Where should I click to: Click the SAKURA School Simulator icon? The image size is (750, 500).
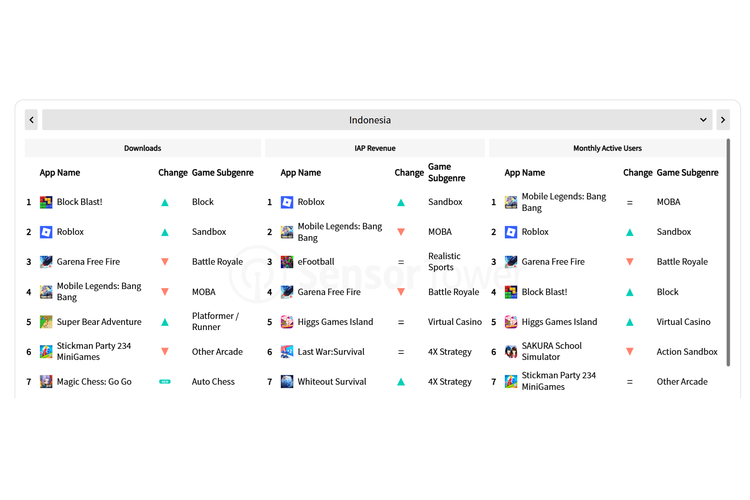(511, 352)
